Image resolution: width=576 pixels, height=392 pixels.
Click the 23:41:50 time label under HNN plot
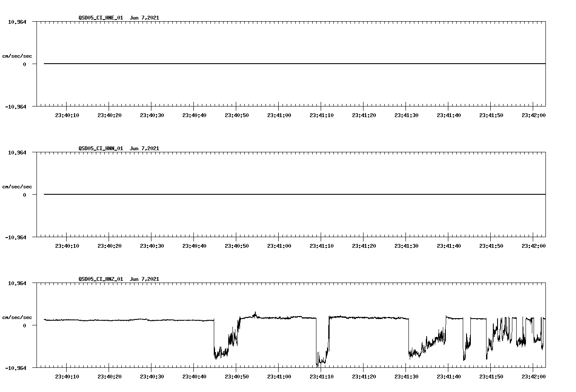tap(491, 246)
